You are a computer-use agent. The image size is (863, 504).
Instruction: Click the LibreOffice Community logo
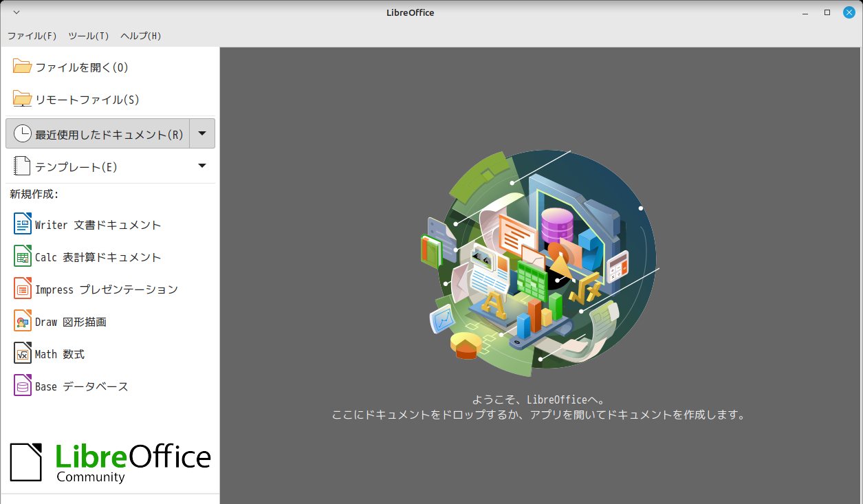point(110,463)
